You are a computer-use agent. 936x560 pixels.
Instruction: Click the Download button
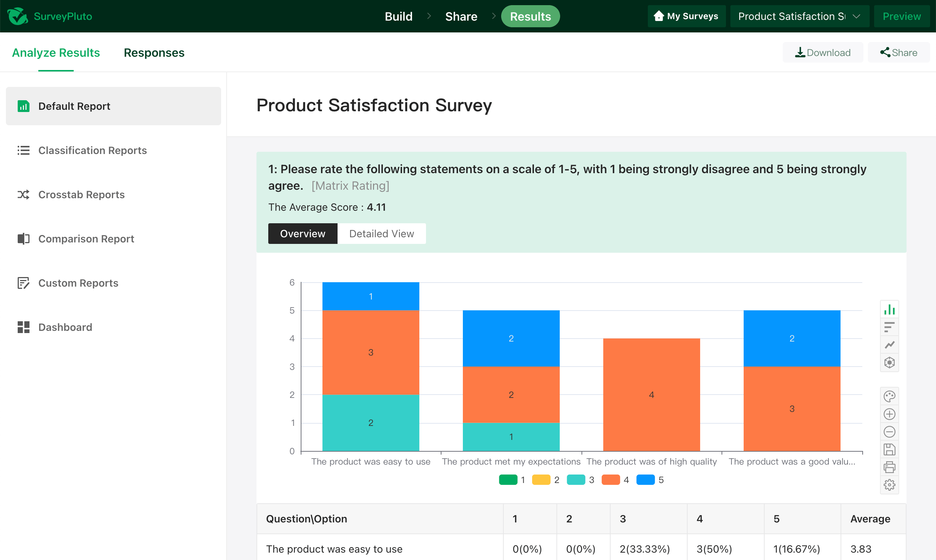click(x=823, y=52)
